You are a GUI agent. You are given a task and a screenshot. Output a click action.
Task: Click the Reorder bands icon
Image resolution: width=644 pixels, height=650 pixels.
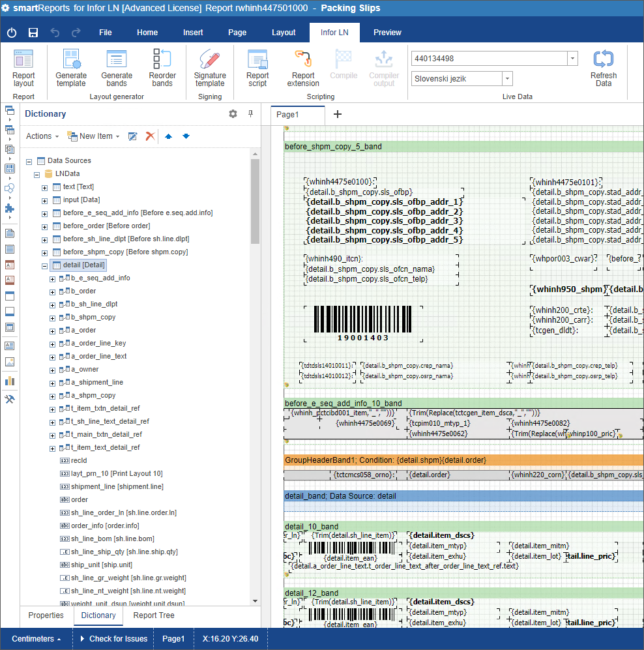point(162,68)
